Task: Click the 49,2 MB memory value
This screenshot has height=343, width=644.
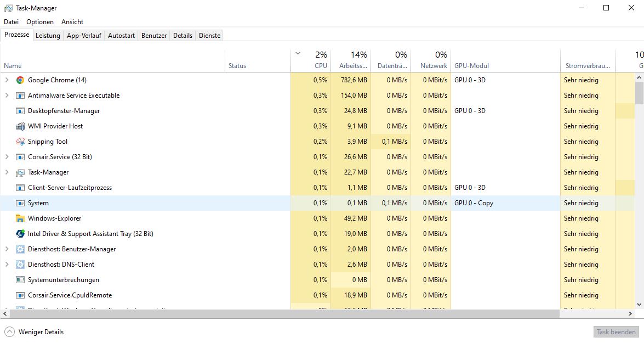Action: pos(355,218)
